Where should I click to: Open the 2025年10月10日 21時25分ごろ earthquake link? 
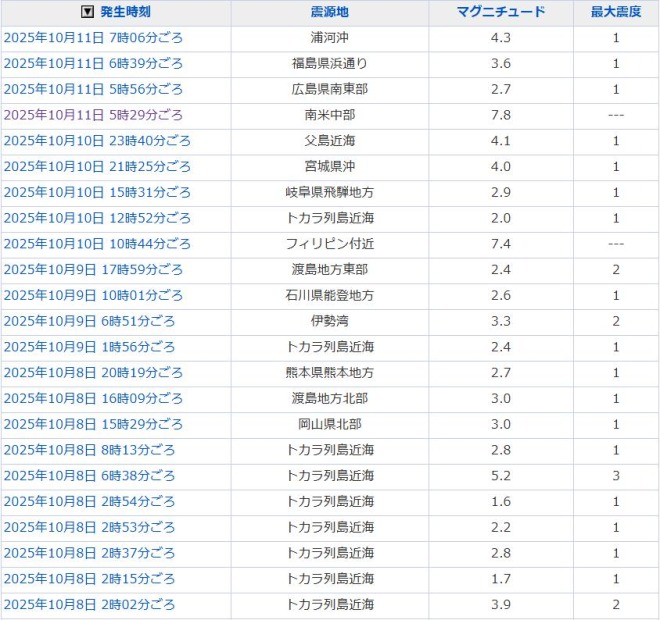[97, 167]
